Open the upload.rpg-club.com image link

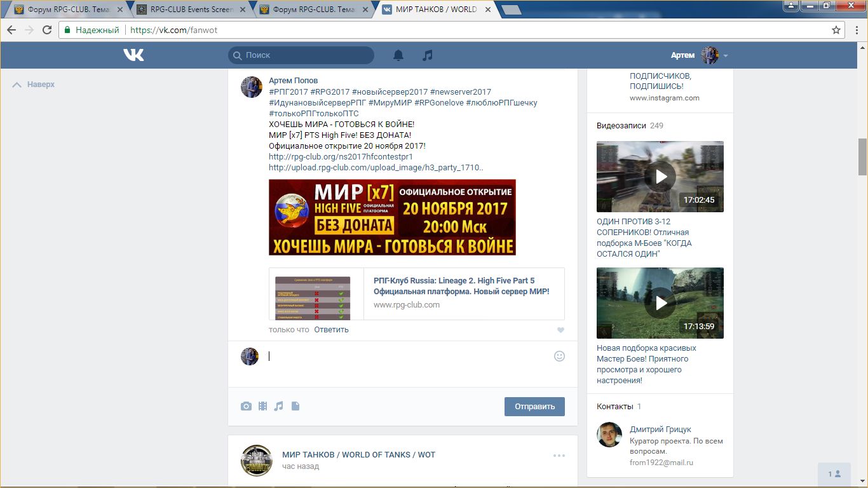[376, 168]
